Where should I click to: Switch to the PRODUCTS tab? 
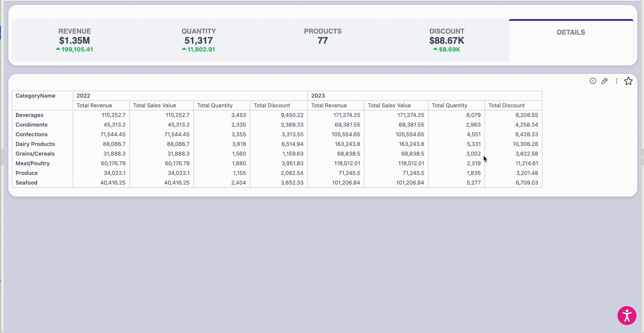click(322, 40)
